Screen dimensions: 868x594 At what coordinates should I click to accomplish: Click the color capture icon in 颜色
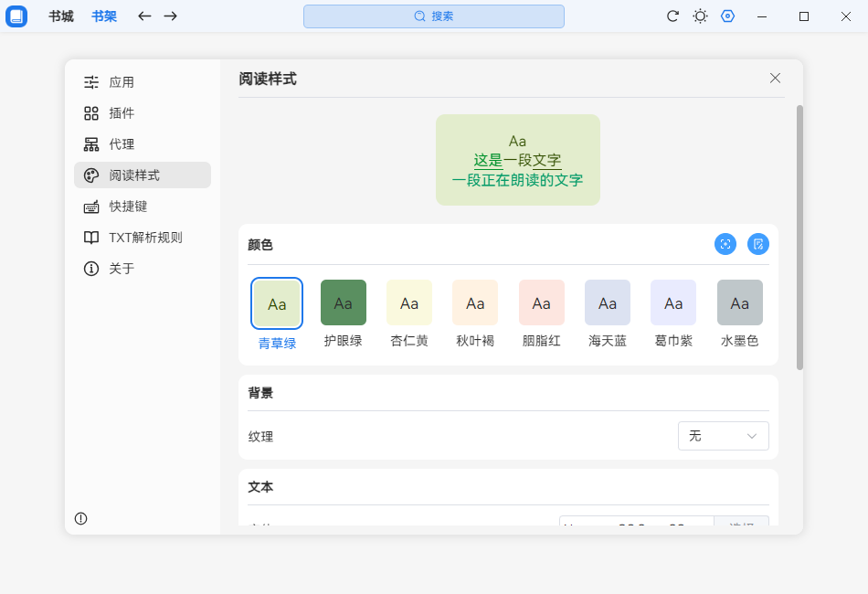point(725,244)
